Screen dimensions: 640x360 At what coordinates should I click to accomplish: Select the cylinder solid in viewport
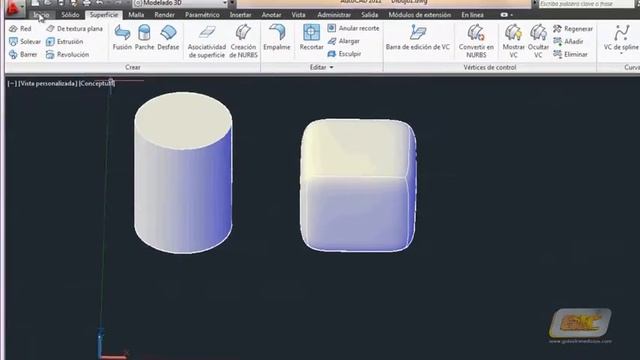(183, 173)
